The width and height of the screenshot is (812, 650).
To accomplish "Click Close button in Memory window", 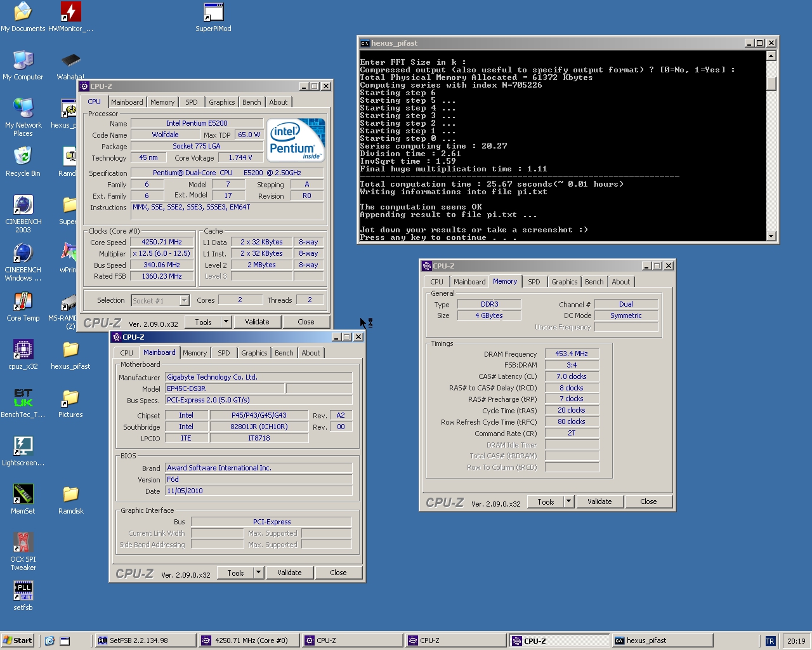I will (x=648, y=501).
